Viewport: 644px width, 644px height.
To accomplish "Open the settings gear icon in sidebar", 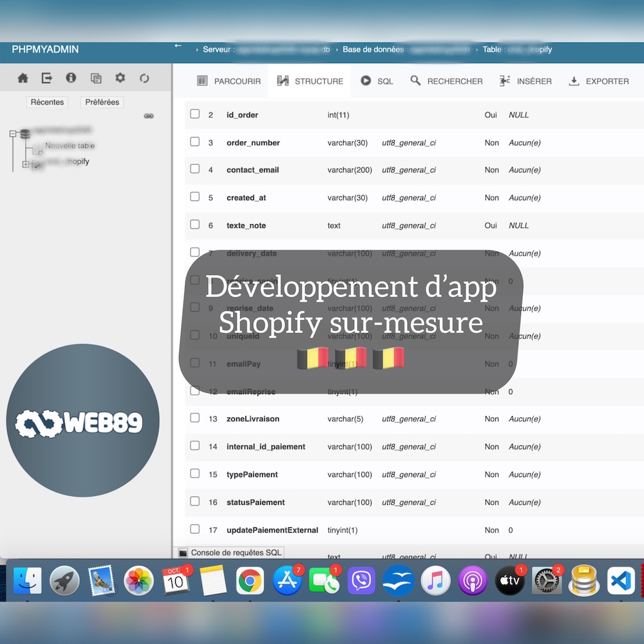I will pos(120,78).
